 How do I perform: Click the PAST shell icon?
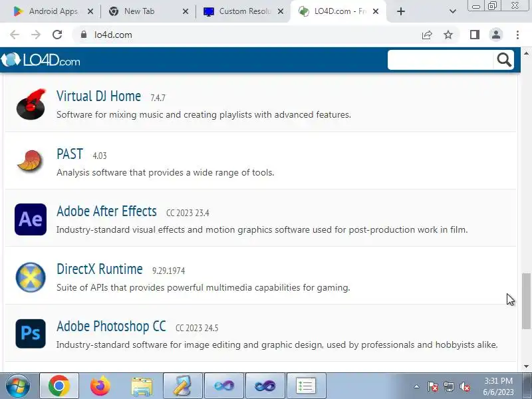(x=30, y=161)
